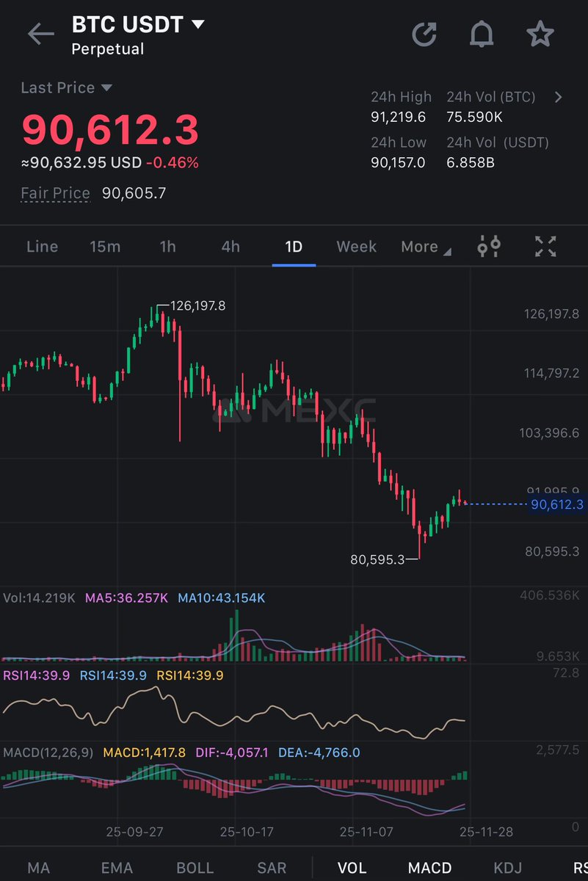Screen dimensions: 588x881
Task: Select the EMA indicator
Action: click(116, 867)
